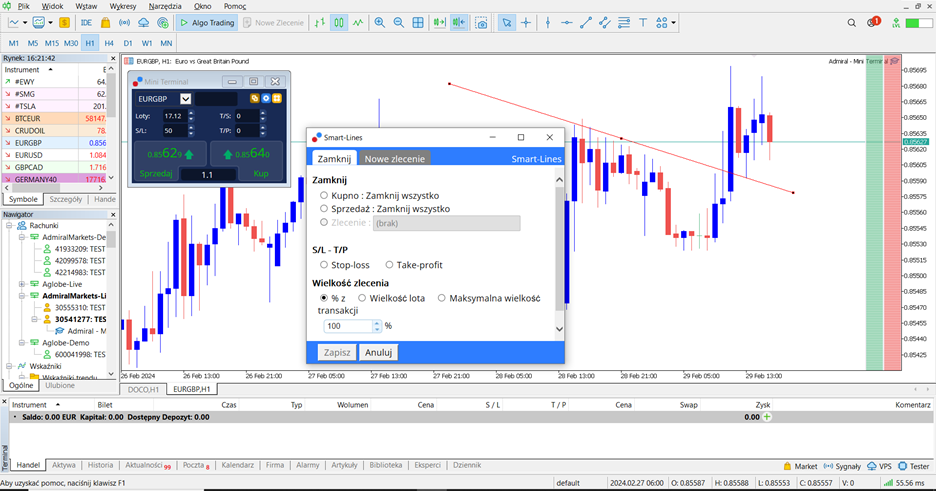
Task: Select Maksymalna wielkość transakcji option
Action: tap(442, 298)
